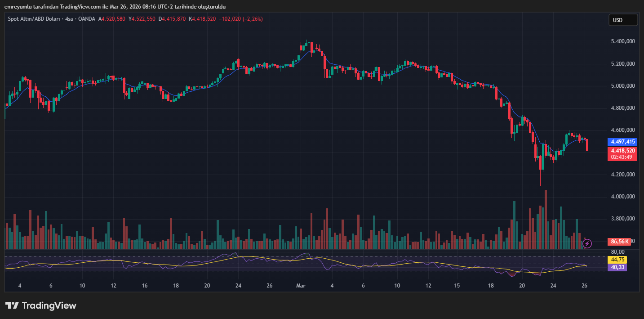Click the emreyumlu TradingView.com caption text
This screenshot has width=644, height=319.
click(x=115, y=7)
